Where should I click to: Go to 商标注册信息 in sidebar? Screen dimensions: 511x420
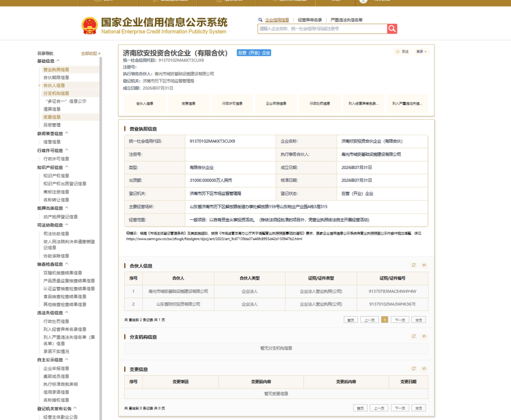[56, 192]
